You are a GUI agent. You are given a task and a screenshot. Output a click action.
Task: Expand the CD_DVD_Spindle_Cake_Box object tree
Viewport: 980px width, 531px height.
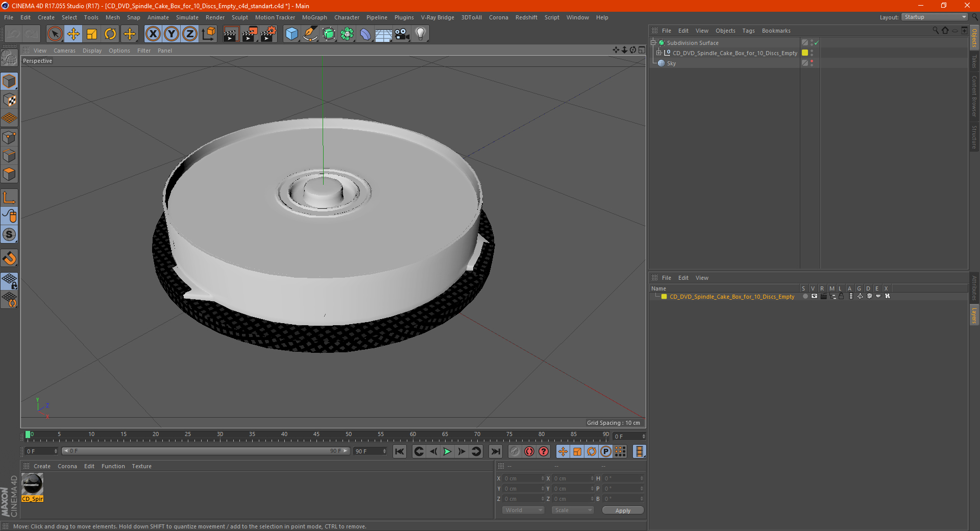[x=659, y=53]
